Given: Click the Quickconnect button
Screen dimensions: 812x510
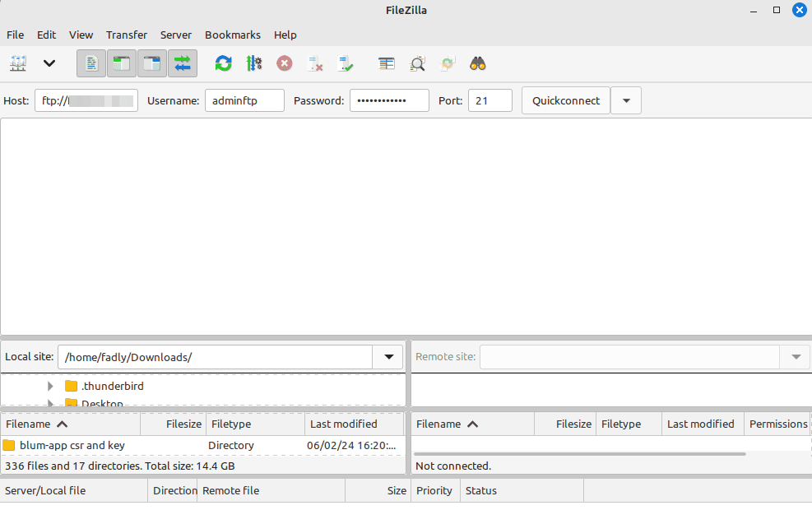Looking at the screenshot, I should [565, 100].
